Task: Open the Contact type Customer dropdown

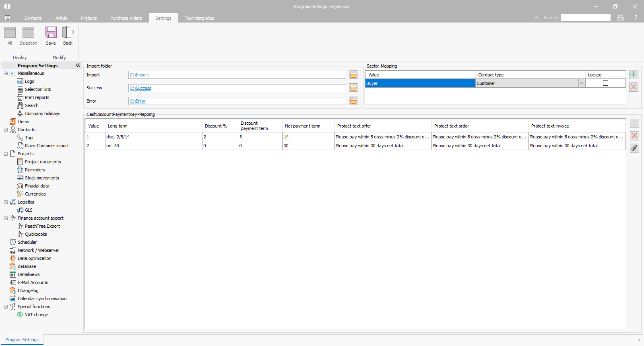Action: [581, 83]
